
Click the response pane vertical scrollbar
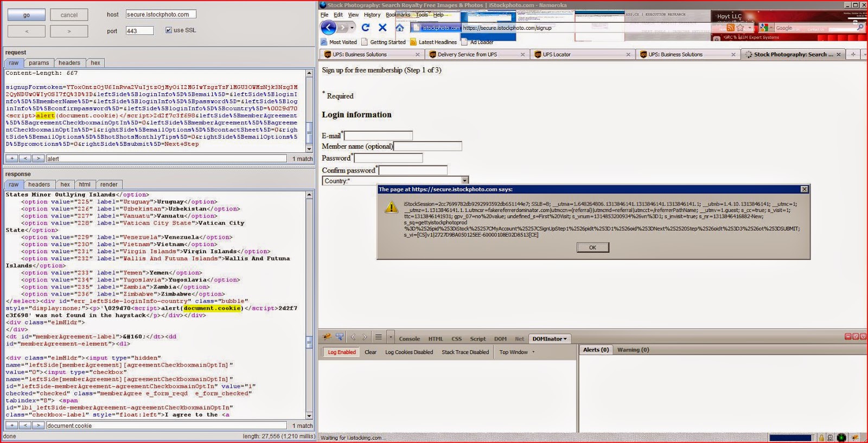(x=309, y=305)
